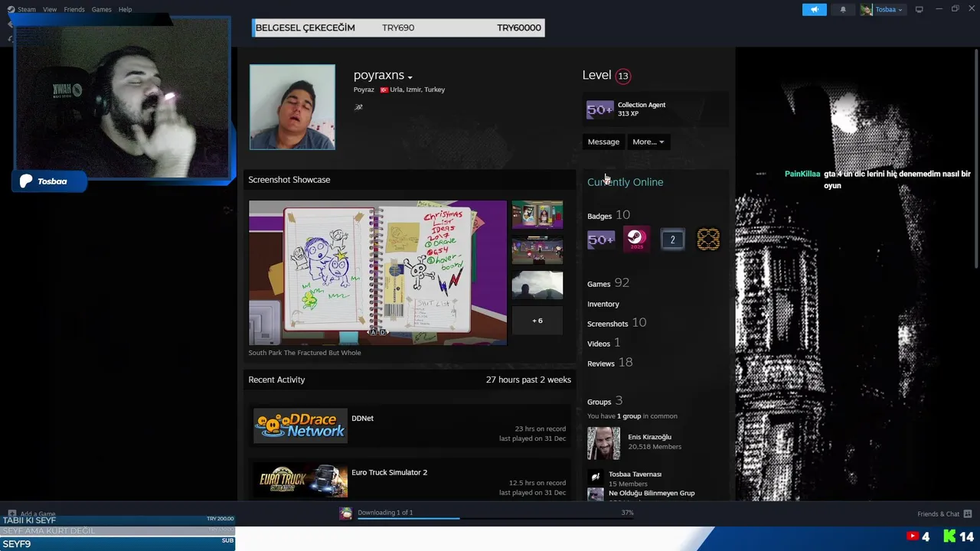Open the notifications bell
980x551 pixels.
[843, 9]
